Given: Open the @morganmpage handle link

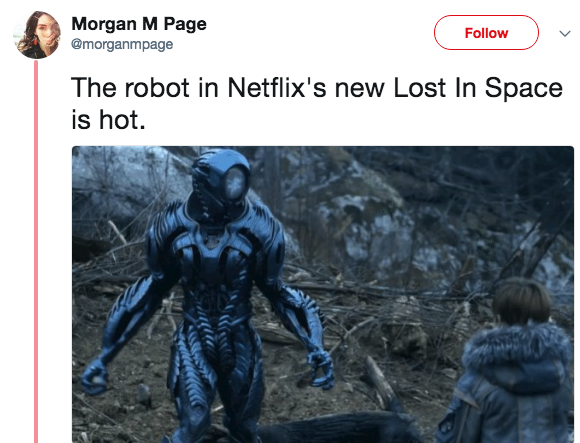Looking at the screenshot, I should pos(122,44).
